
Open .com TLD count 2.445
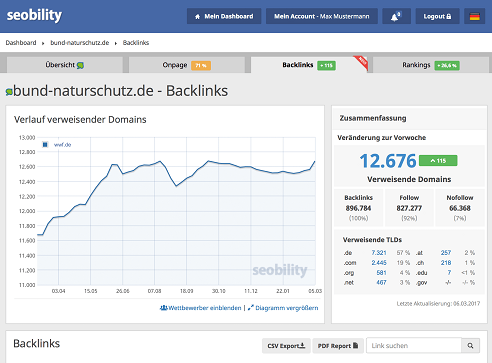coord(379,263)
